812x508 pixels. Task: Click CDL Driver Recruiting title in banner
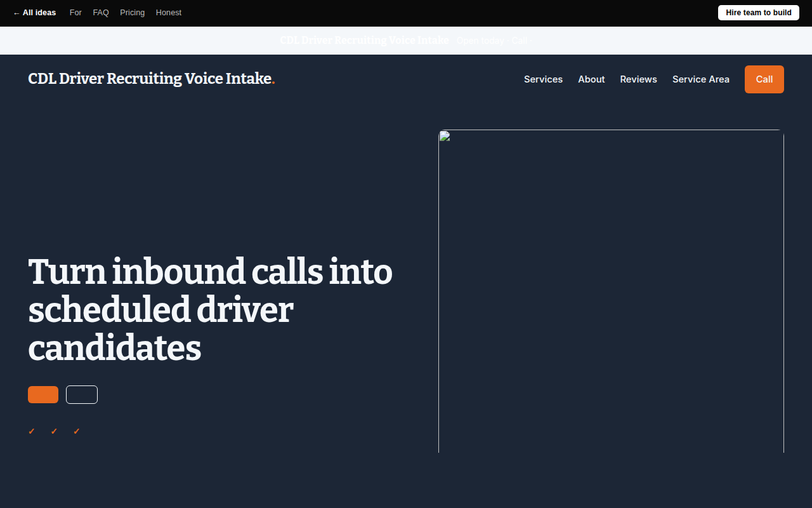click(x=364, y=40)
